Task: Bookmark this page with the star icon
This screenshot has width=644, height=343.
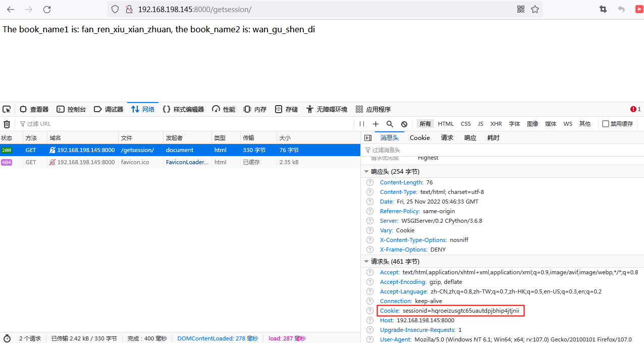Action: [535, 9]
